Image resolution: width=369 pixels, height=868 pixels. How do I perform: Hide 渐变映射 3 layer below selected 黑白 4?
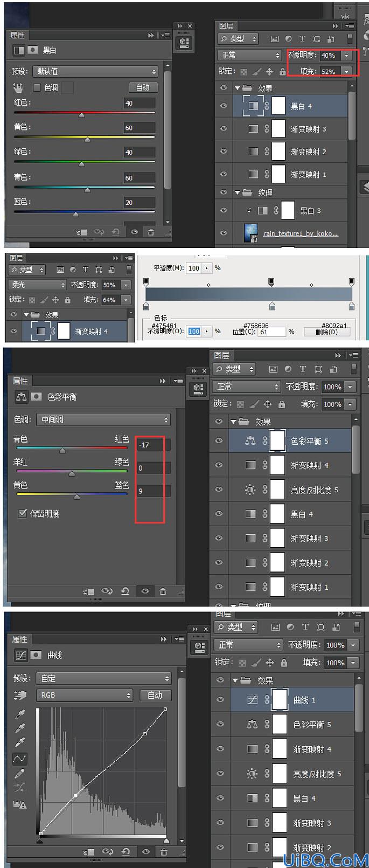[x=224, y=129]
